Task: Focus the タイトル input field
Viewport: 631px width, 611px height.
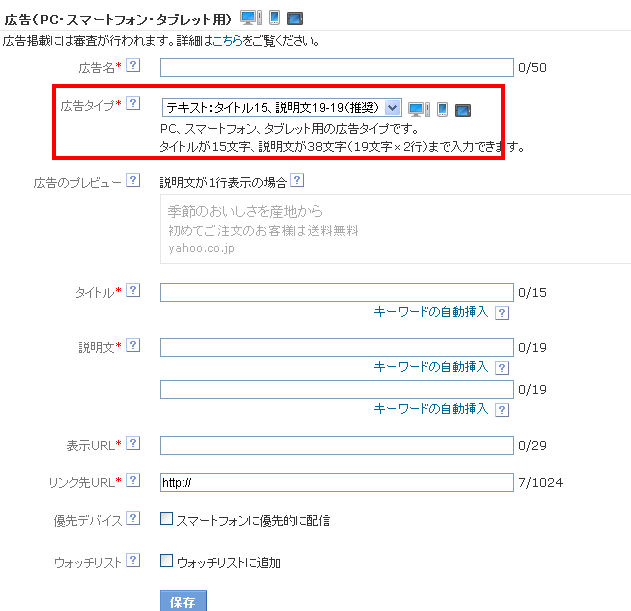Action: (x=337, y=292)
